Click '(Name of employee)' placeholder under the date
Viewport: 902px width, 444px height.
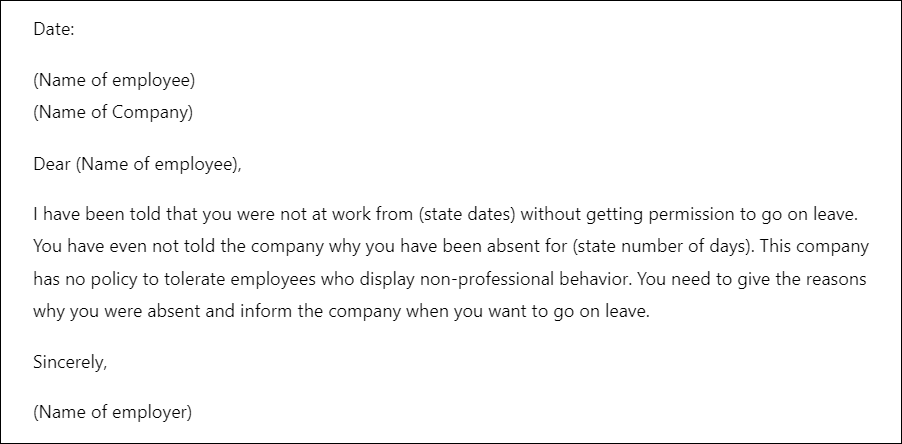pos(114,81)
